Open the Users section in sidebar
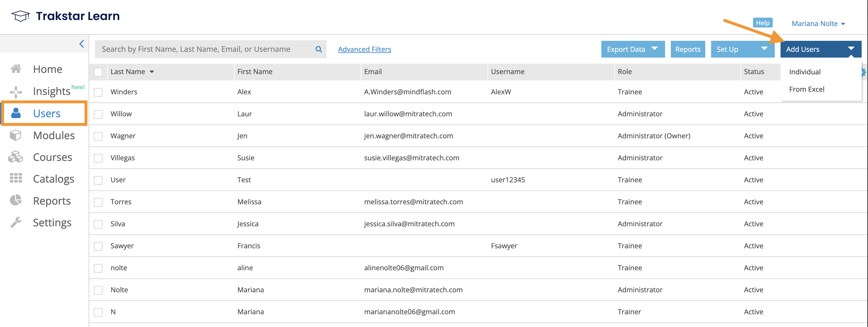 (47, 113)
